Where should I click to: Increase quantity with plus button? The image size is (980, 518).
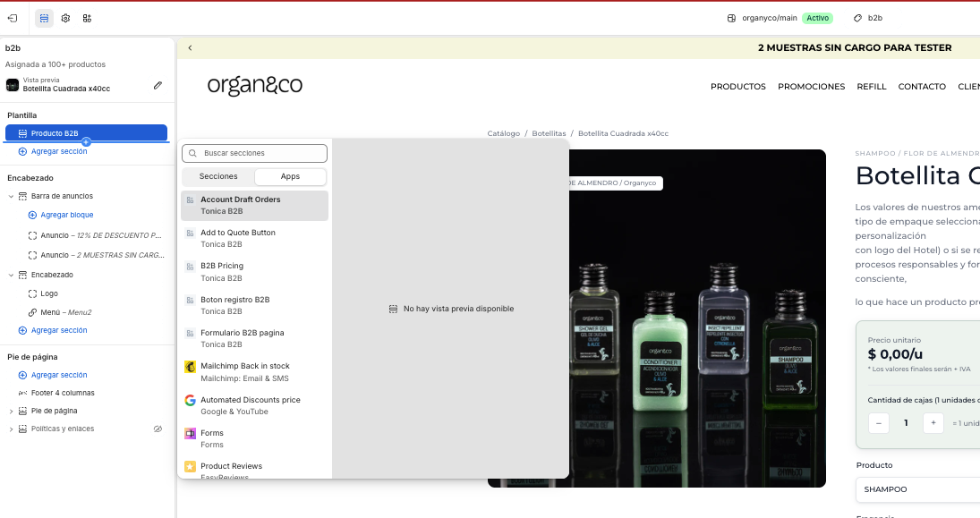click(933, 423)
